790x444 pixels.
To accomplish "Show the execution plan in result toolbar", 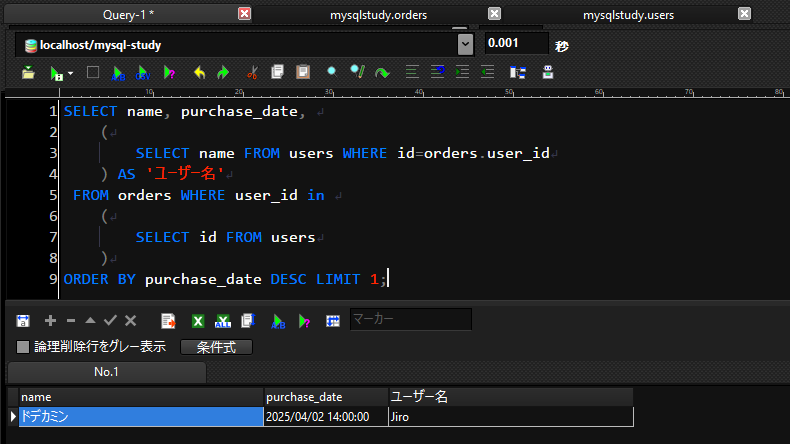I will tap(304, 322).
